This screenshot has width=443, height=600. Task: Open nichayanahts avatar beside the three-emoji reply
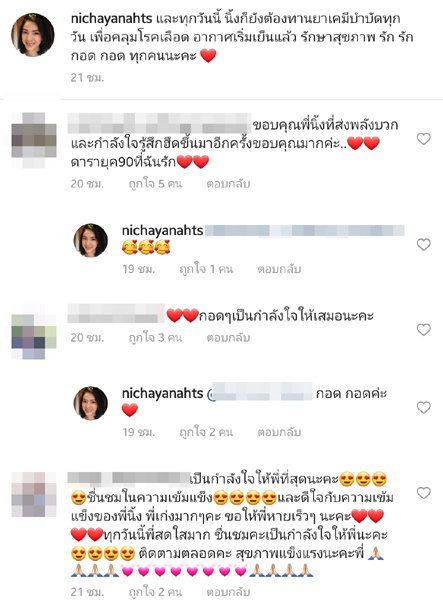click(91, 240)
